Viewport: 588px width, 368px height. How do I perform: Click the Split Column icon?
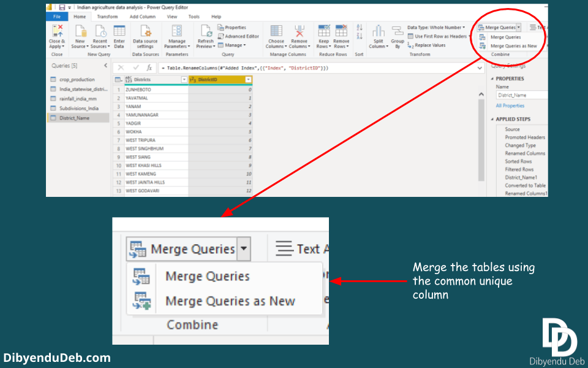[x=379, y=31]
